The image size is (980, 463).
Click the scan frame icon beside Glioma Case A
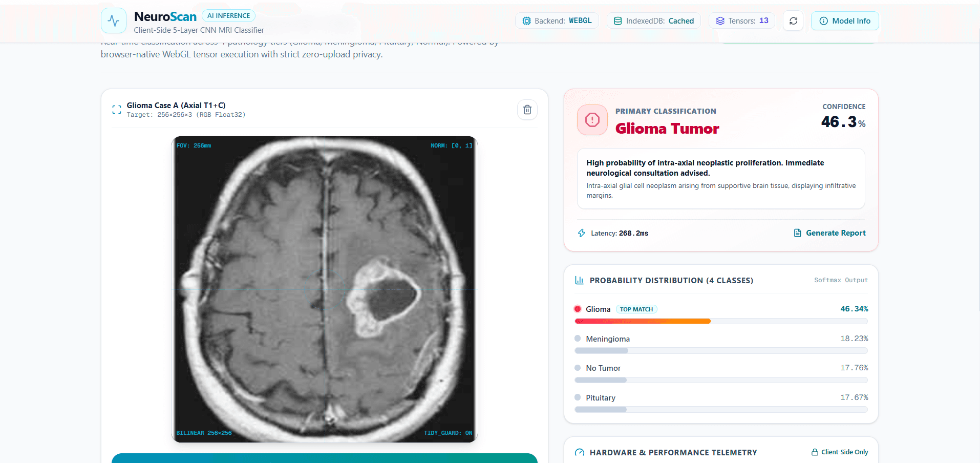(x=117, y=110)
